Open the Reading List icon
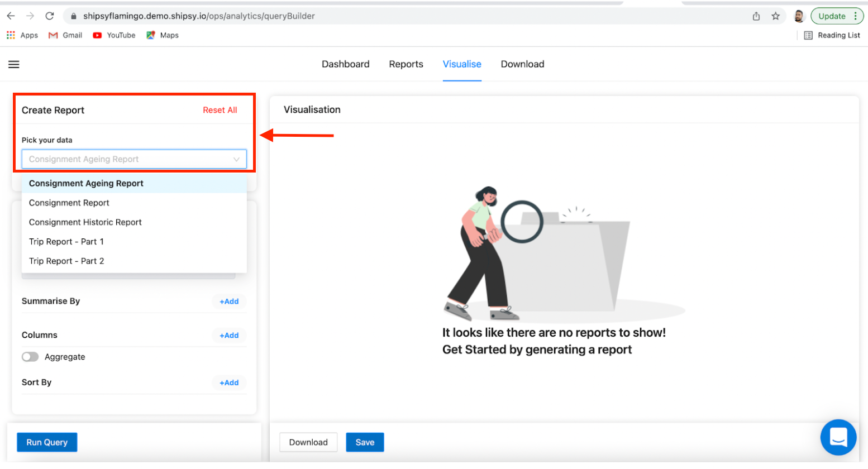The width and height of the screenshot is (868, 469). tap(808, 35)
